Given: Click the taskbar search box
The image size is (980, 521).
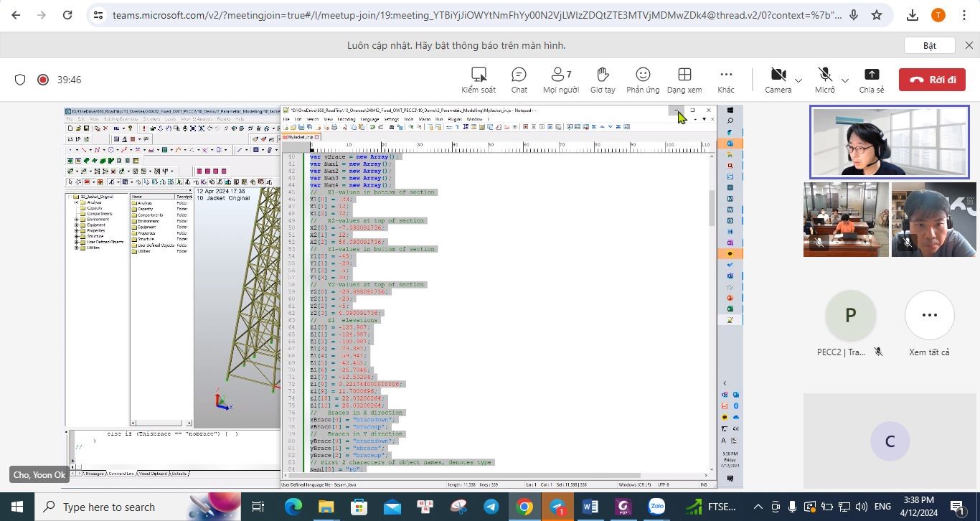Looking at the screenshot, I should click(x=136, y=507).
